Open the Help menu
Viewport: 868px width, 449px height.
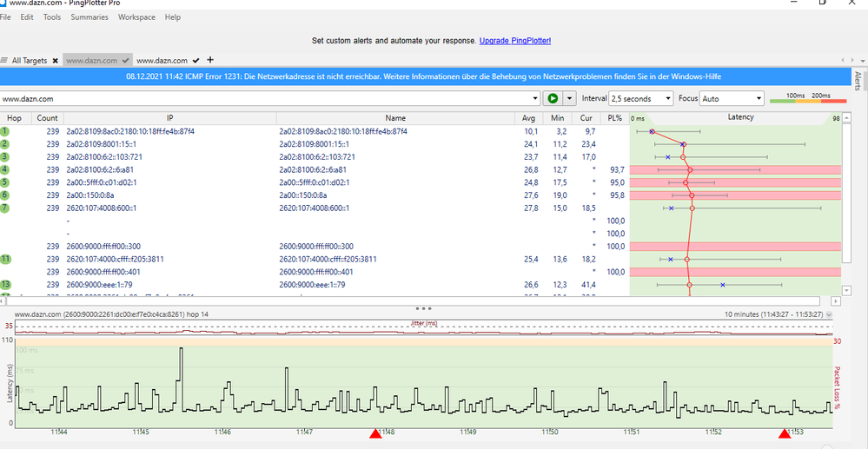[x=173, y=17]
